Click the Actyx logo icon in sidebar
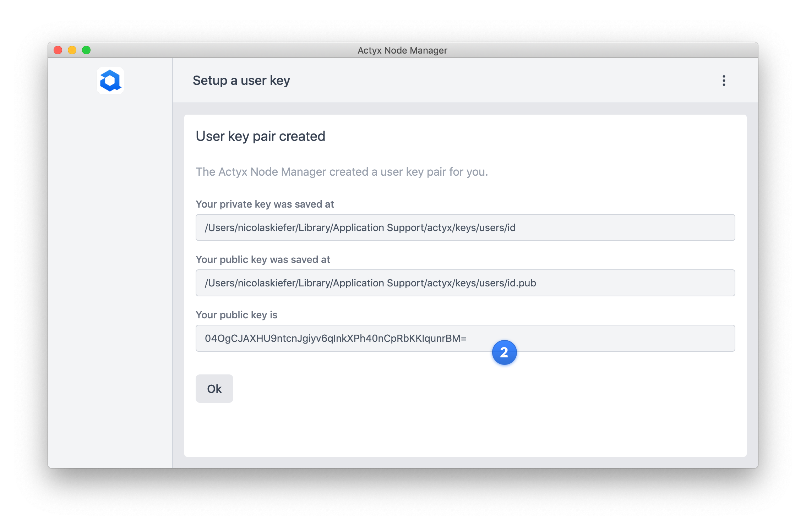Image resolution: width=806 pixels, height=532 pixels. 110,81
